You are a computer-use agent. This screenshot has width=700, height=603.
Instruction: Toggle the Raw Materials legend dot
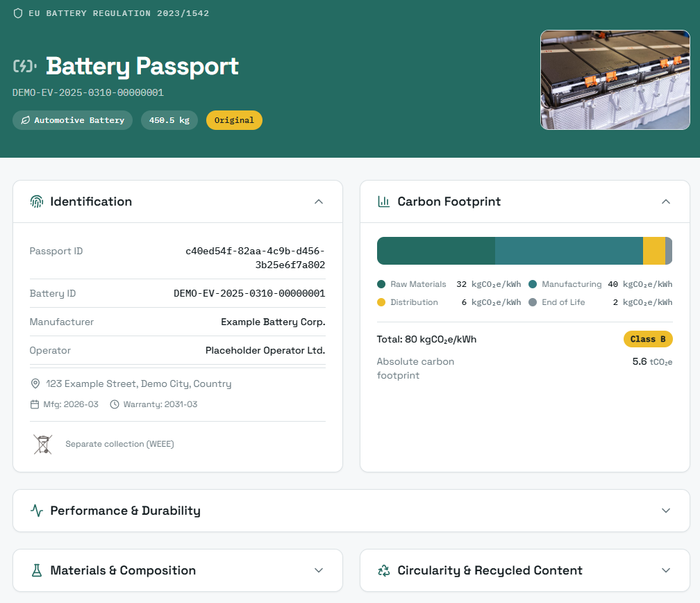383,284
